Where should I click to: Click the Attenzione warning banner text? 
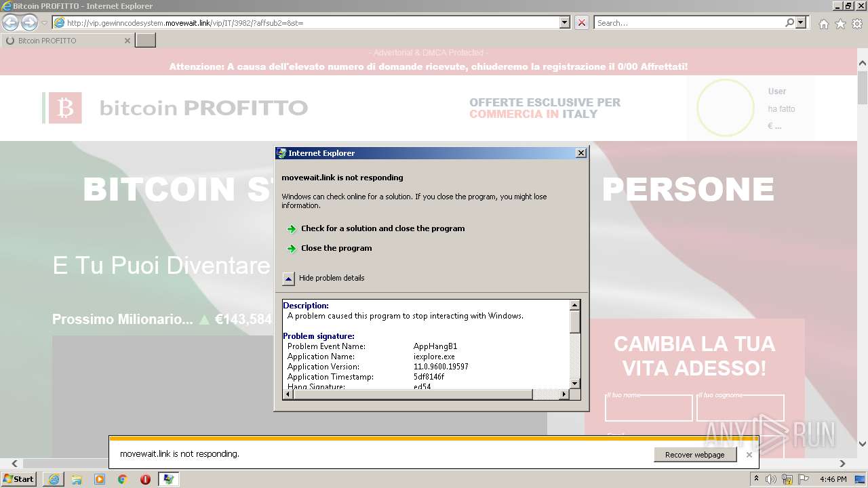pos(428,66)
